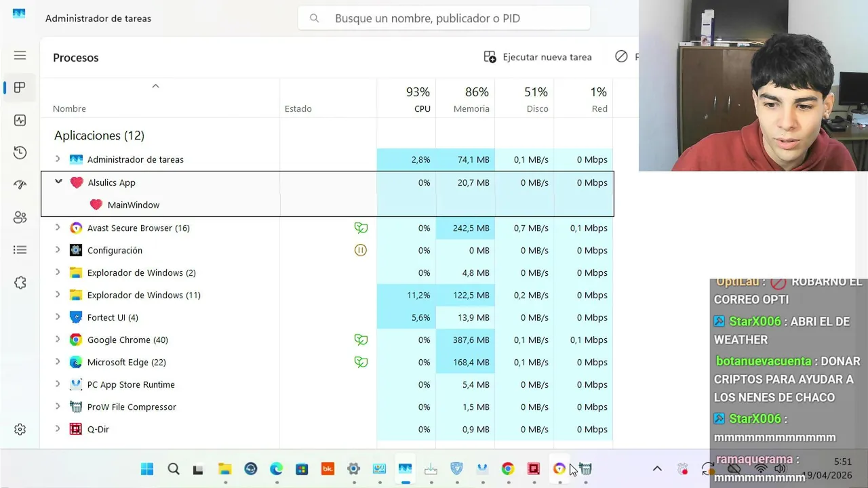Viewport: 868px width, 488px height.
Task: Sort by Red 1% column header
Action: tap(583, 98)
